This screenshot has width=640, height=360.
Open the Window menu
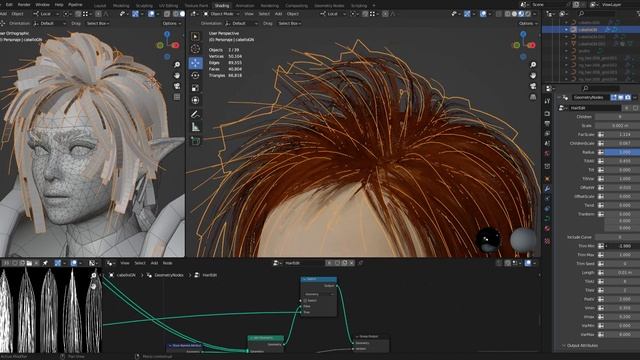(42, 4)
